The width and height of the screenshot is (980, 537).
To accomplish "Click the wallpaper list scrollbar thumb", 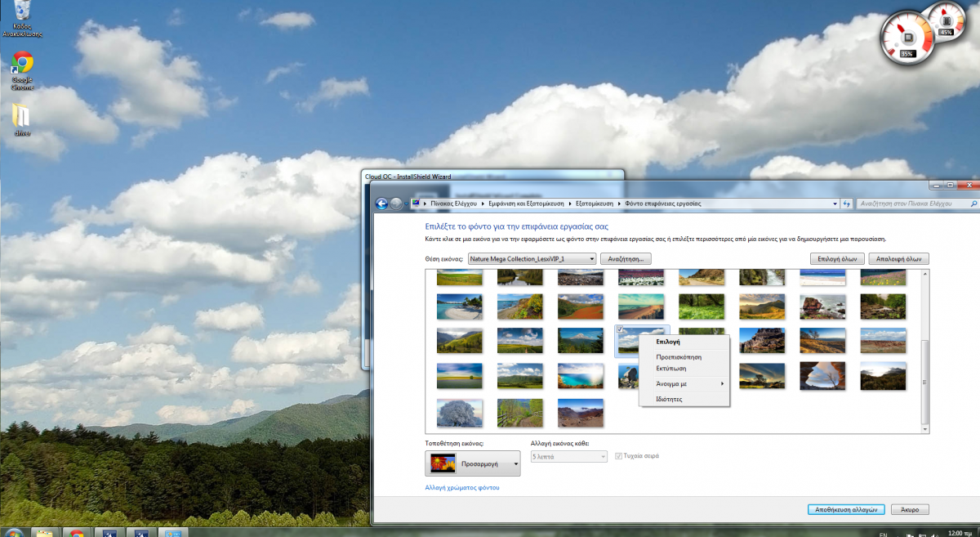I will [925, 383].
